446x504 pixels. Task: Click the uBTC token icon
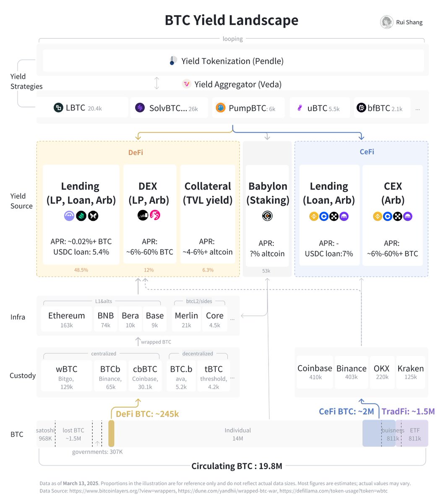pyautogui.click(x=300, y=108)
